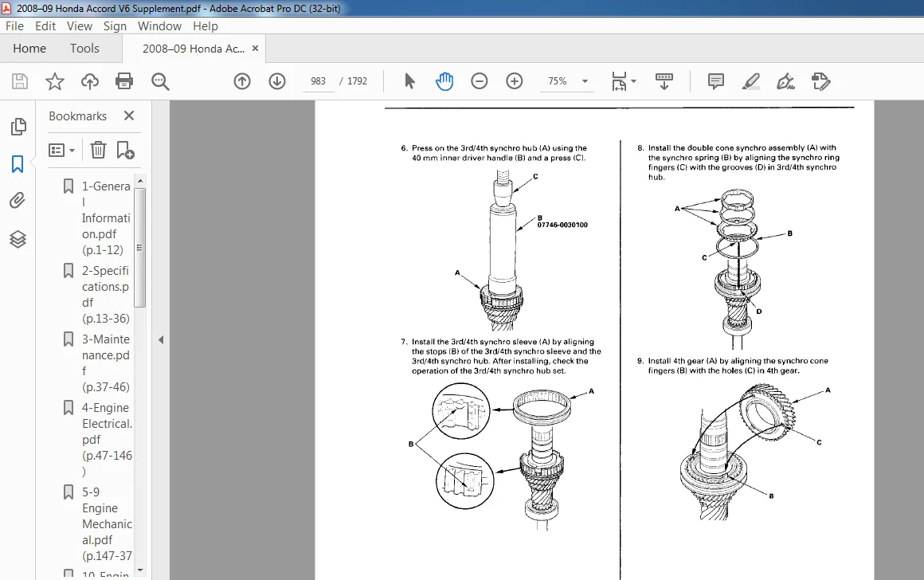The image size is (924, 580).
Task: Click step 8 text about double cone synchro
Action: coord(744,162)
